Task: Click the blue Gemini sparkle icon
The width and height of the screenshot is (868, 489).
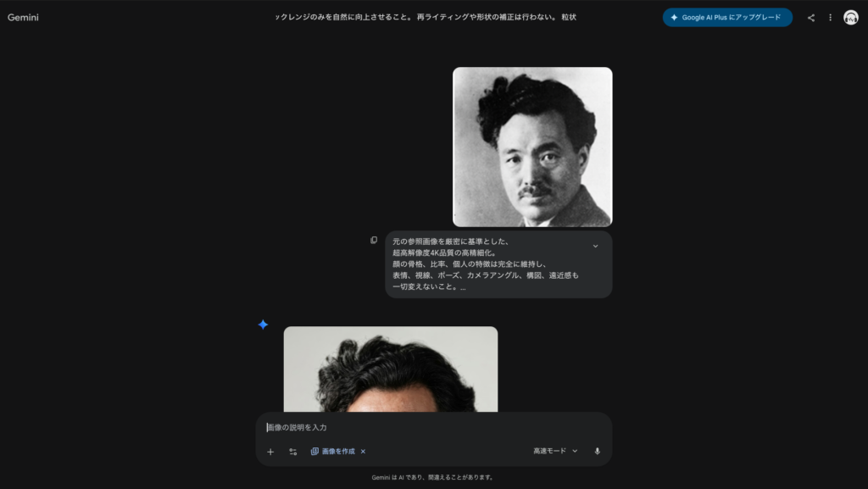Action: point(263,323)
